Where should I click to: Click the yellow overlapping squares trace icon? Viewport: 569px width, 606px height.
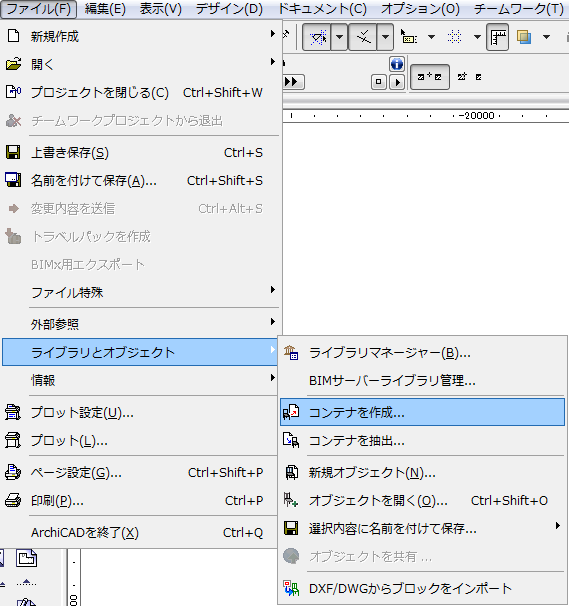click(x=524, y=37)
